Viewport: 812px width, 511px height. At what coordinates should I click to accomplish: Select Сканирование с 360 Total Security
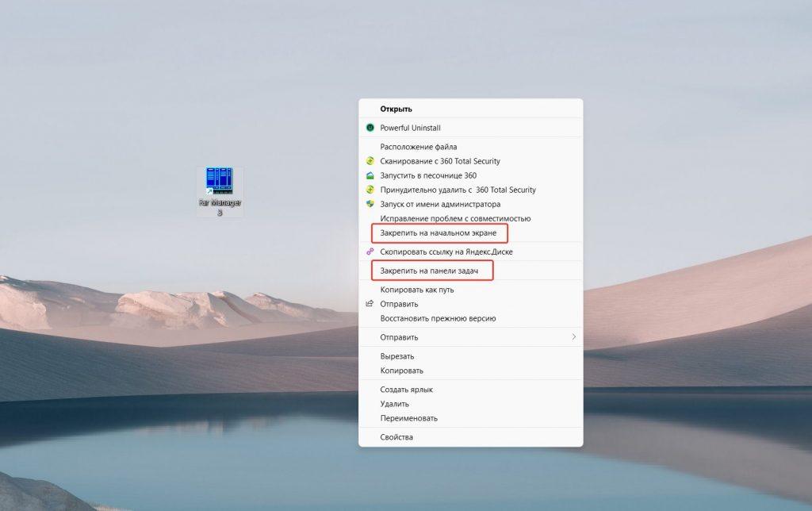pos(470,161)
